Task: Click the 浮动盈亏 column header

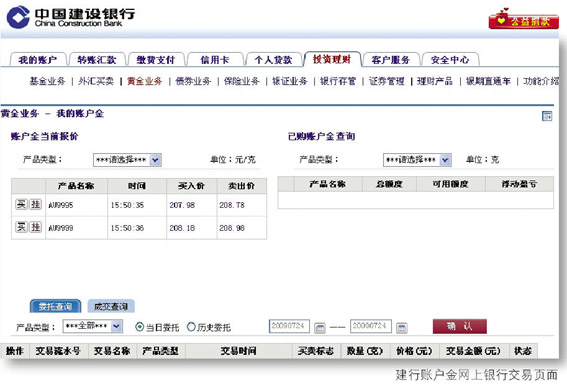Action: point(519,184)
